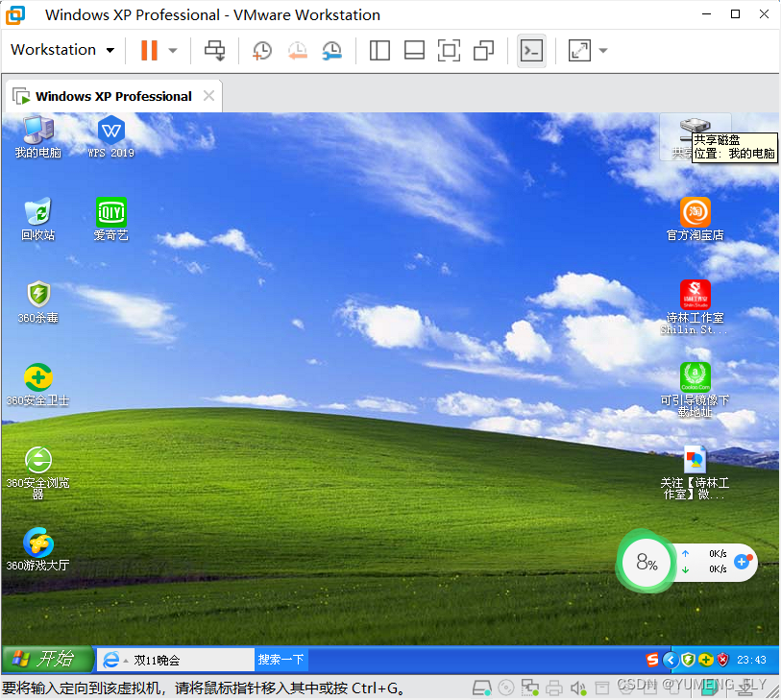This screenshot has width=781, height=700.
Task: Select the 官方淘宝店 desktop icon
Action: pos(695,220)
